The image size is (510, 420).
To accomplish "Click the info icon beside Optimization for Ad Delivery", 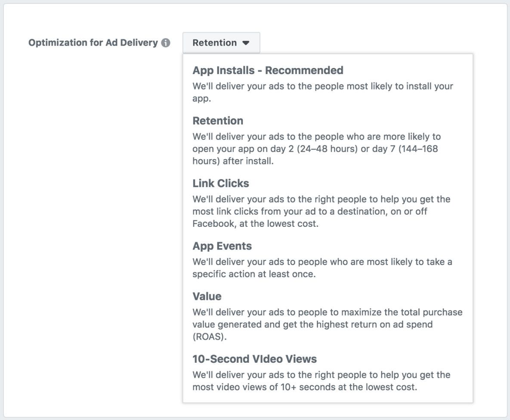I will (166, 43).
